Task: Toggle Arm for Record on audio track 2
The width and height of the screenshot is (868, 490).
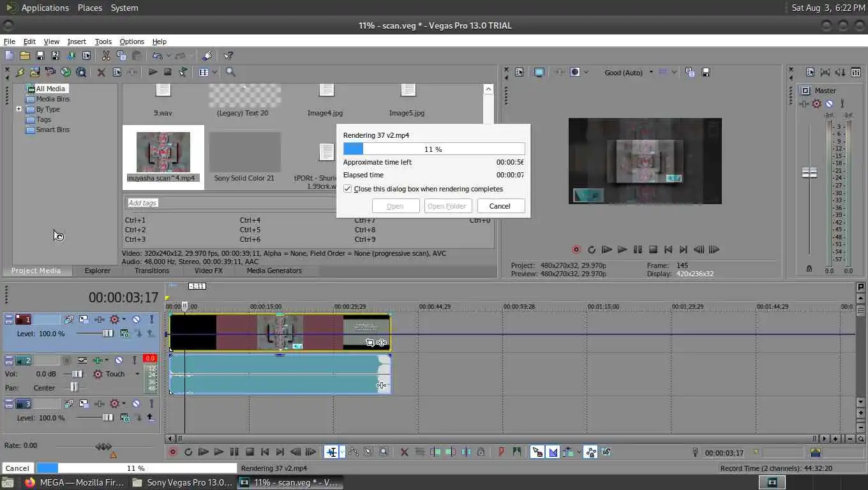Action: 67,360
